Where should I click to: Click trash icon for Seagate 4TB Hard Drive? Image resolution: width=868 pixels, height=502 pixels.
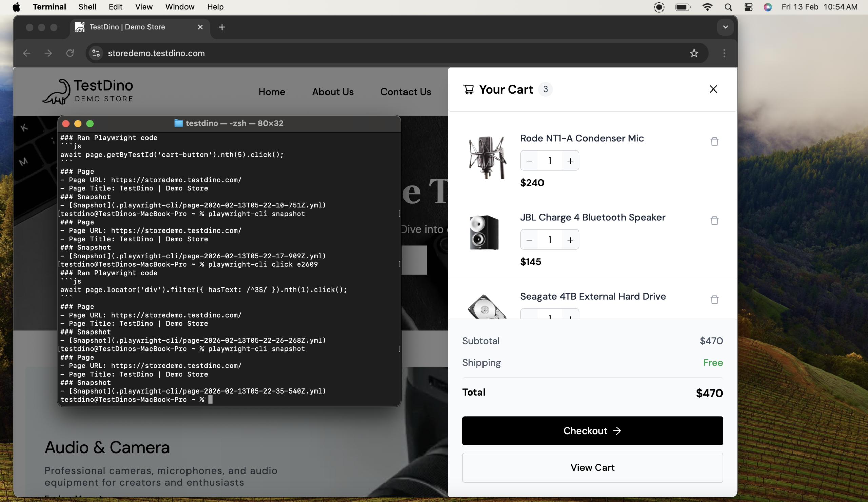[714, 300]
